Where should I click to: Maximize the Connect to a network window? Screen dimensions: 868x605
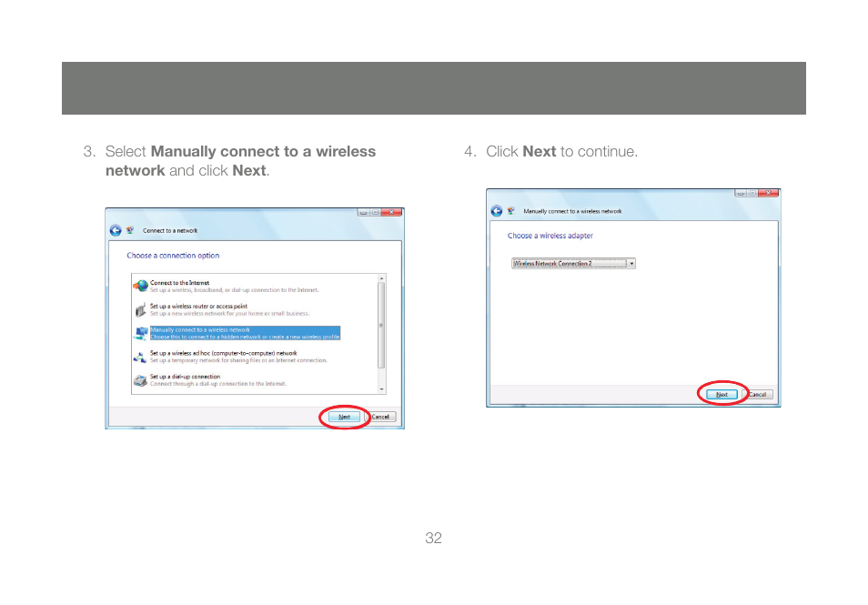(x=376, y=213)
